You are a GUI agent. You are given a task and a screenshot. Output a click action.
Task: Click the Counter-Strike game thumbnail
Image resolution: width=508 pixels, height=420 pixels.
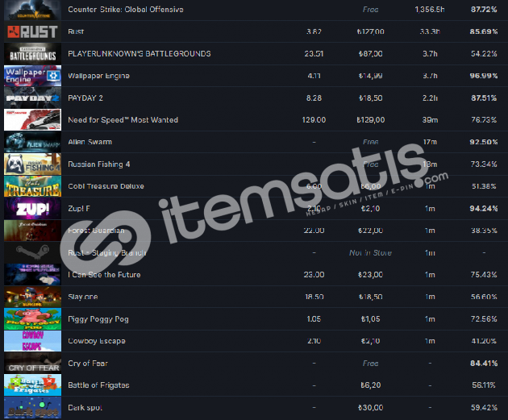(32, 10)
